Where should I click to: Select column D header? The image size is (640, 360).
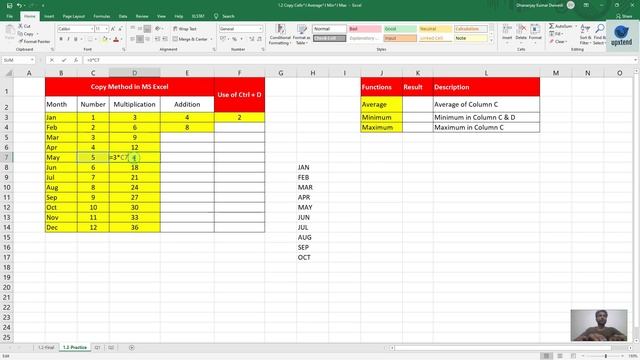tap(135, 73)
